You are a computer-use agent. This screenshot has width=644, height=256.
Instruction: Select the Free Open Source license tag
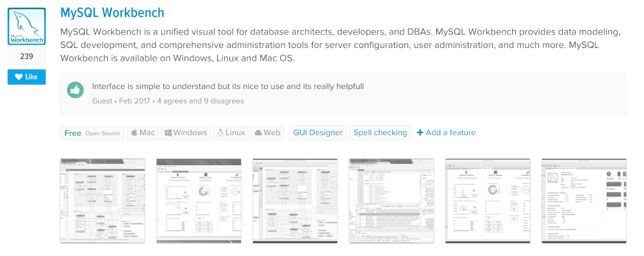pos(92,133)
